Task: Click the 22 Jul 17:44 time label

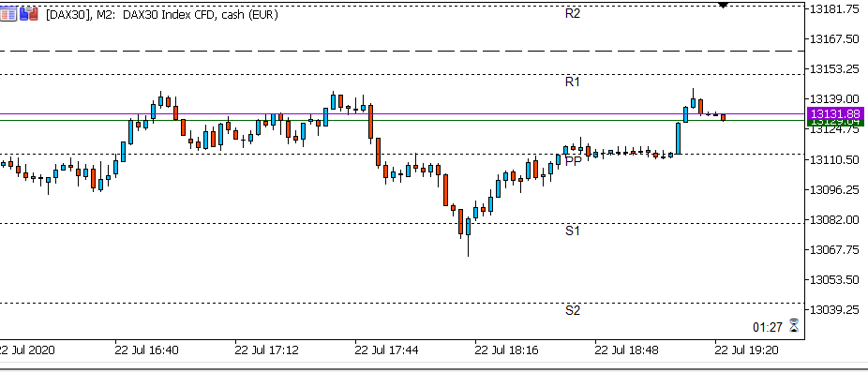Action: [x=387, y=350]
